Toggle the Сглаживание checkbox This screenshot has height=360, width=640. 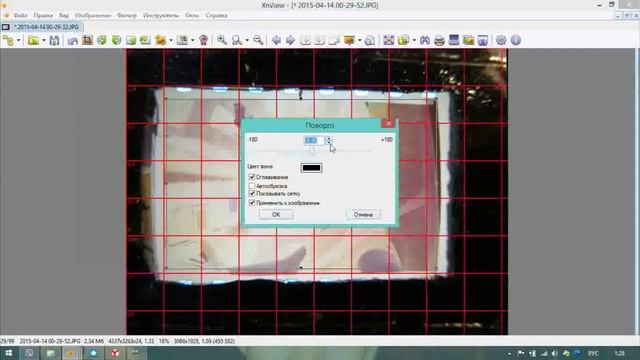click(252, 177)
